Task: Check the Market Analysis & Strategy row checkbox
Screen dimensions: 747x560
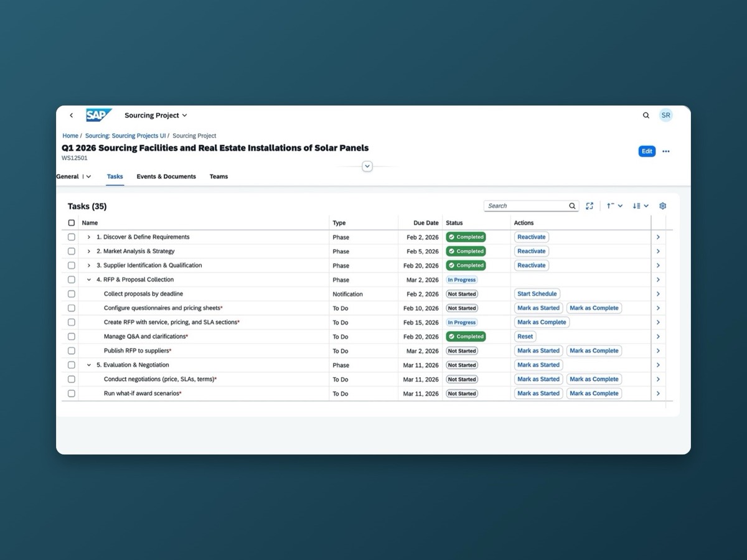Action: click(72, 251)
